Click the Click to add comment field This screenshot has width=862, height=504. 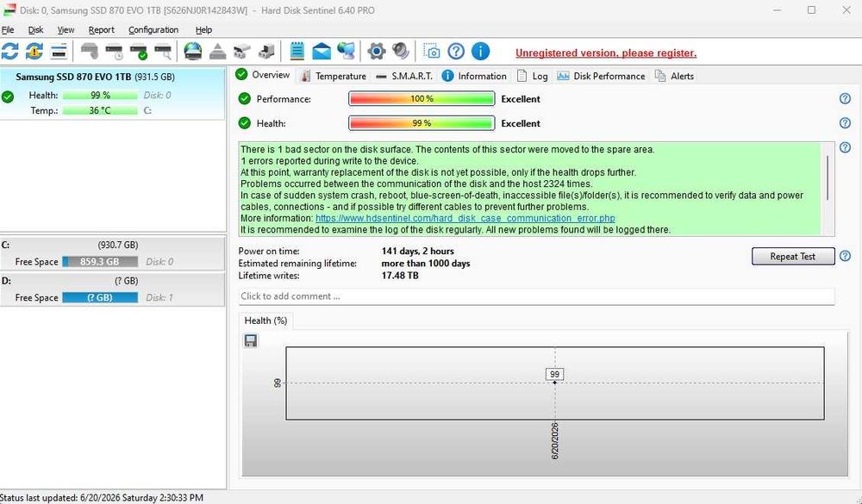pyautogui.click(x=536, y=296)
